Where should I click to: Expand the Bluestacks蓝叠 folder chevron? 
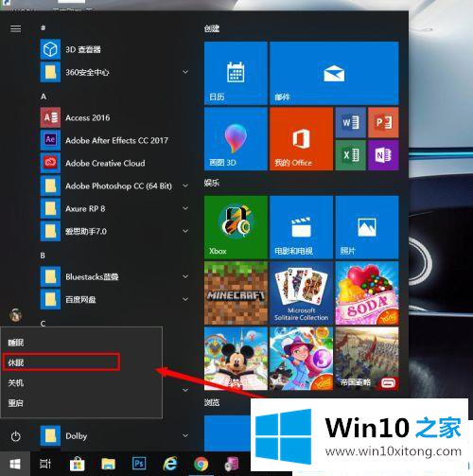(x=185, y=276)
